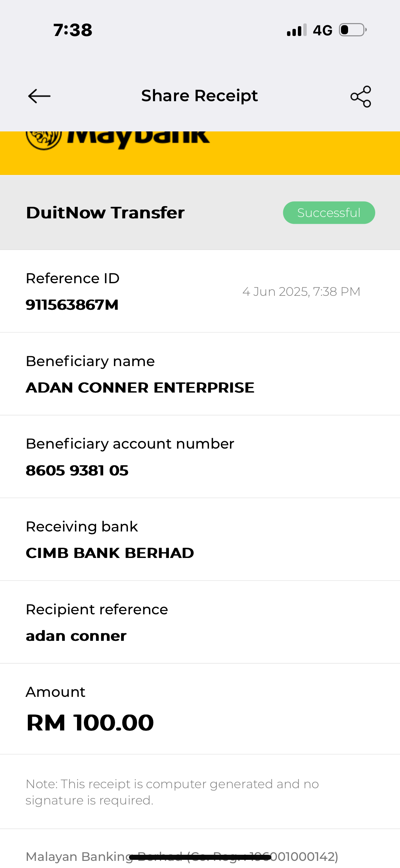Select reference ID 911563867M
400x868 pixels.
(x=72, y=305)
